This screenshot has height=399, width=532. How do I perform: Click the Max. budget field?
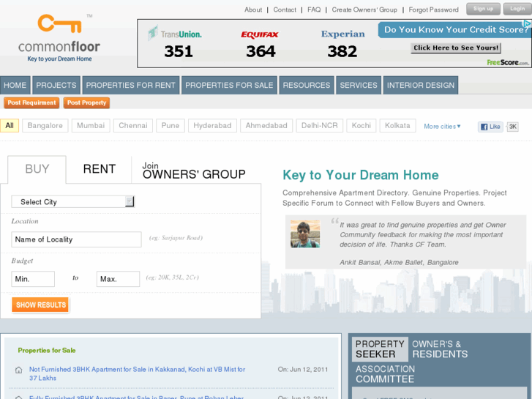pos(118,279)
